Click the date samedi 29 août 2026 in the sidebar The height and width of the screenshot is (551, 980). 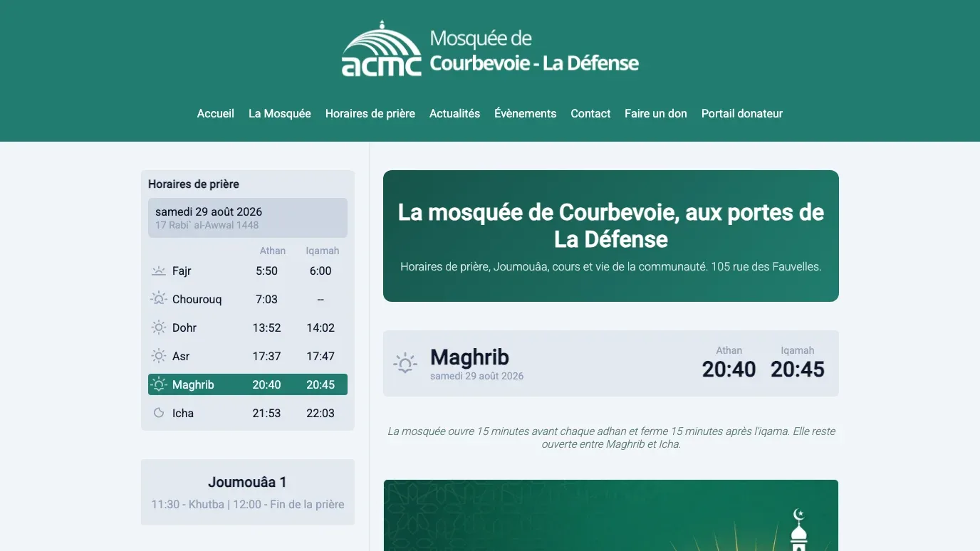(x=209, y=212)
